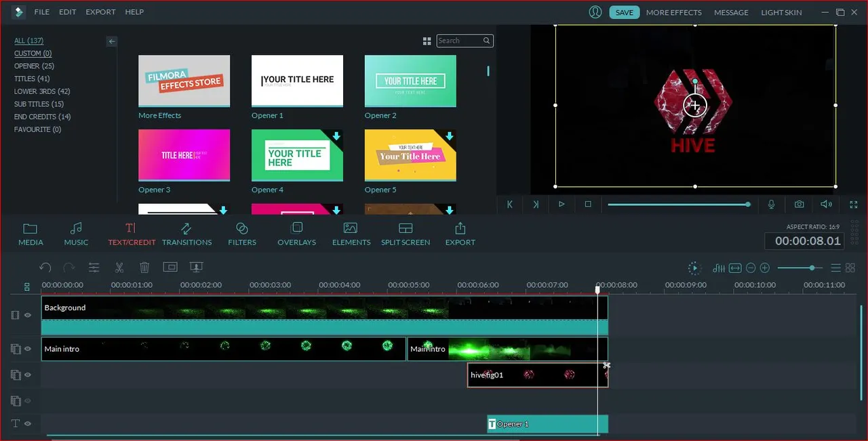Collapse the category panel with arrow
This screenshot has height=441, width=868.
pyautogui.click(x=112, y=41)
